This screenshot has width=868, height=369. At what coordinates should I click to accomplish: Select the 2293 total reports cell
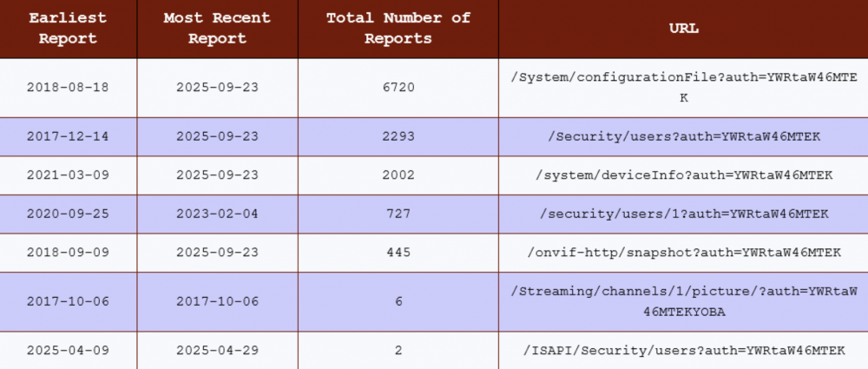[x=398, y=137]
